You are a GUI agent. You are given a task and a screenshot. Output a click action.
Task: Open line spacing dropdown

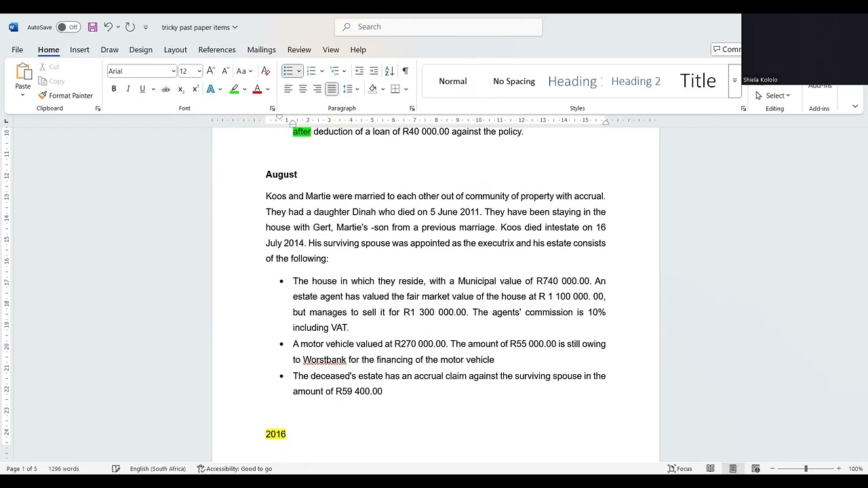[351, 89]
